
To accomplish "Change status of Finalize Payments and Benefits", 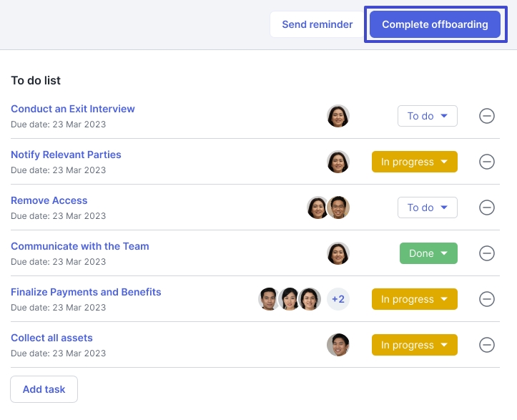I will point(415,299).
